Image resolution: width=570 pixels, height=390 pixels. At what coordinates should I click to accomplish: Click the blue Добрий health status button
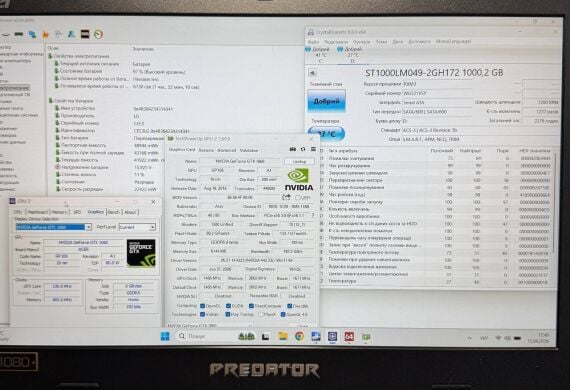(326, 101)
